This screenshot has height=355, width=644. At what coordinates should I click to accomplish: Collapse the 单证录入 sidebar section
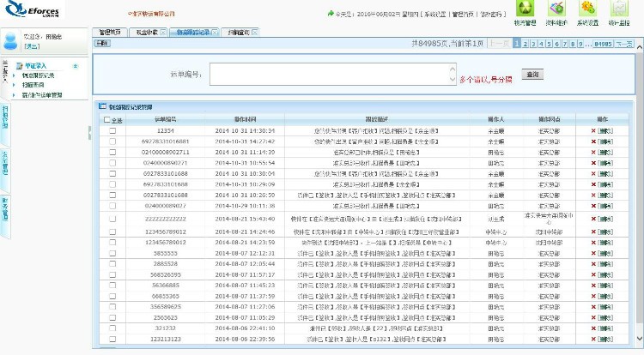(75, 66)
